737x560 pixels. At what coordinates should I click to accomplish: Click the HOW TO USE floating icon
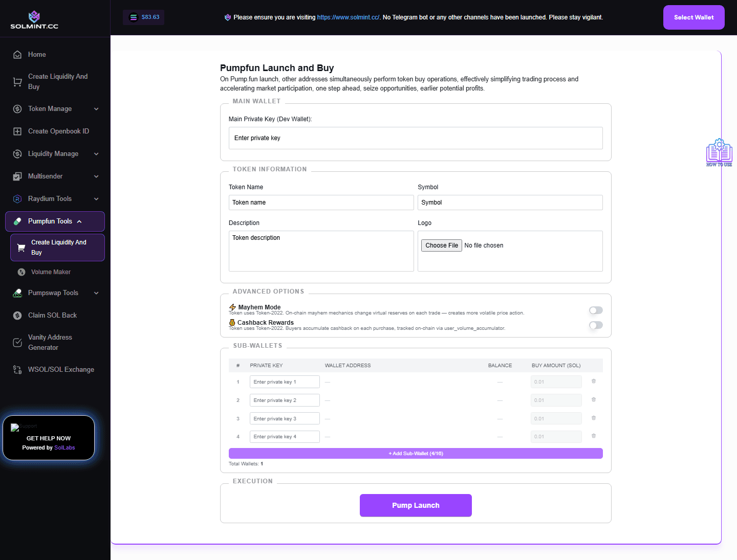(x=719, y=152)
